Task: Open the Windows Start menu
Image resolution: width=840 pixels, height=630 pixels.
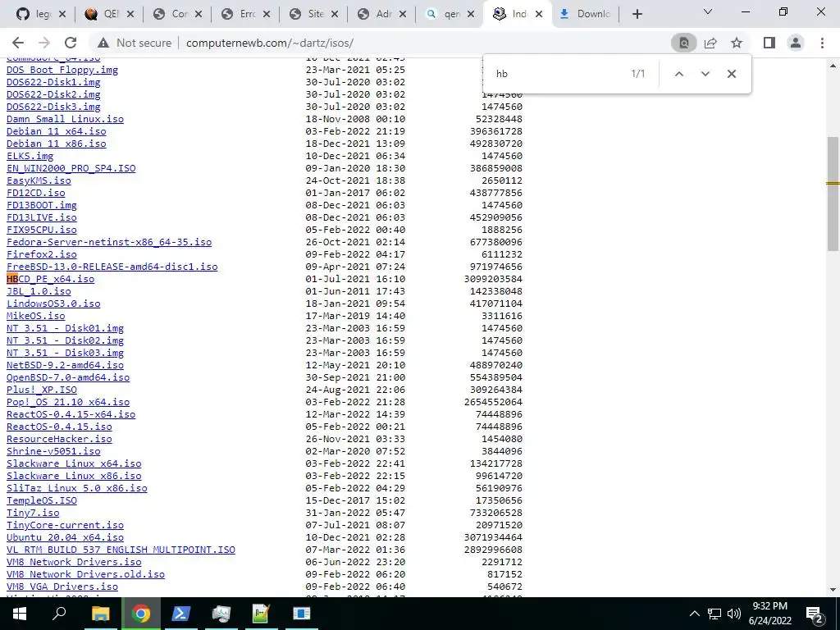Action: click(20, 614)
